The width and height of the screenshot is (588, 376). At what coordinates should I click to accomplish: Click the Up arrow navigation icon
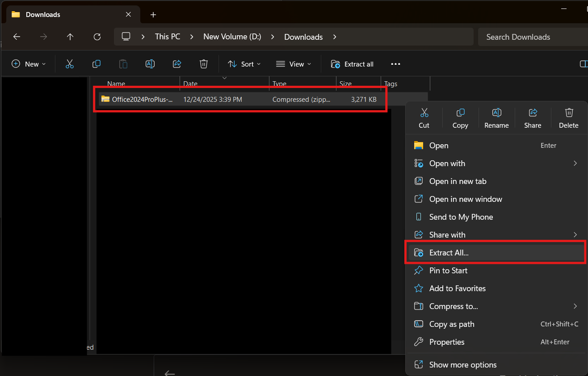click(x=70, y=37)
